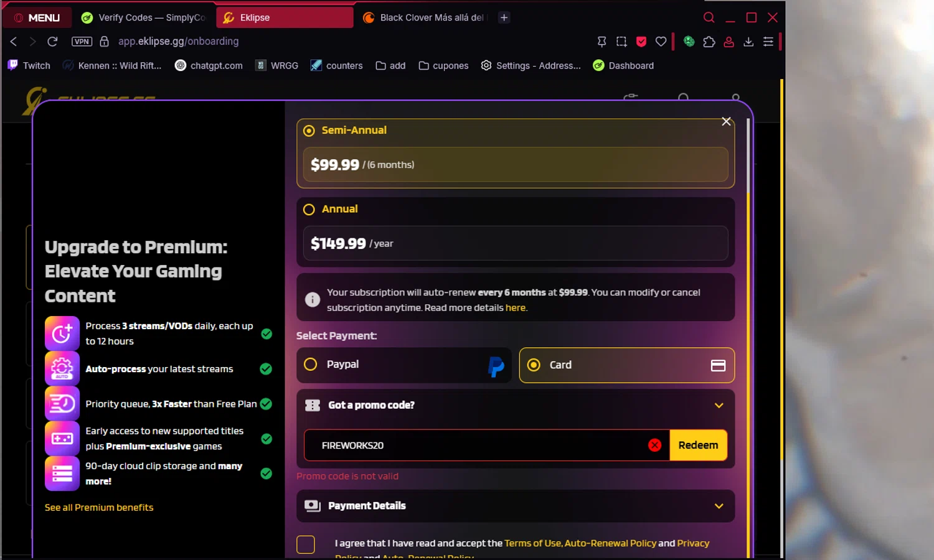Open the green SimplyCodes extension icon
Screen dimensions: 934x560
tap(689, 41)
